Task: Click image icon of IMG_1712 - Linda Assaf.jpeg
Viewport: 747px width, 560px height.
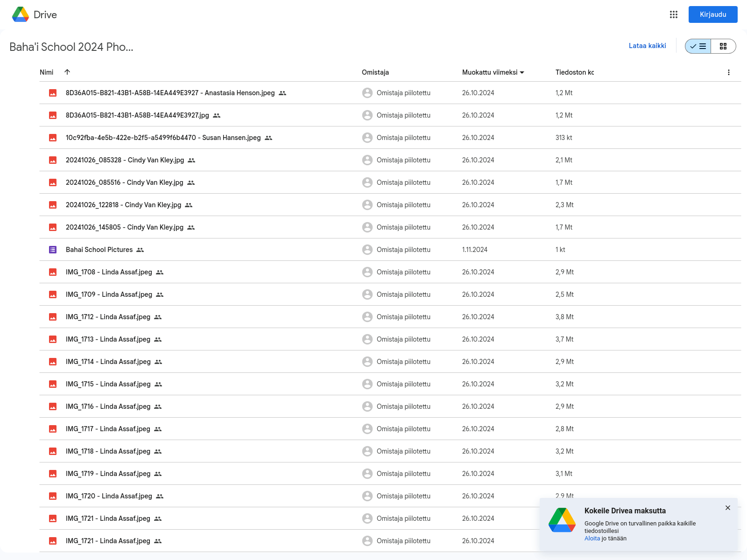Action: 53,317
